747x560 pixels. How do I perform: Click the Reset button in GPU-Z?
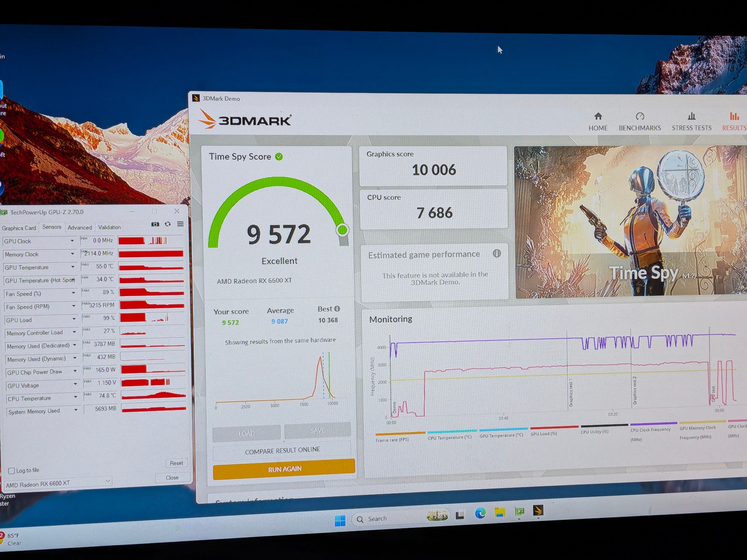pos(177,463)
